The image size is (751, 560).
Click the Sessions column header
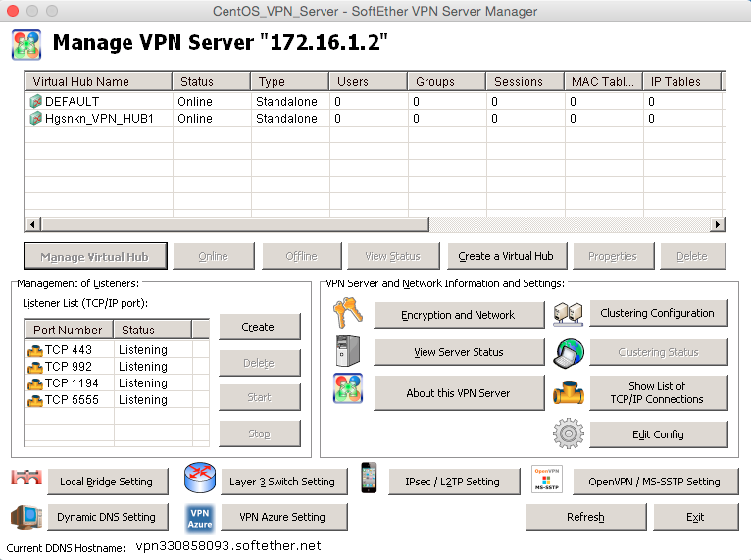pyautogui.click(x=525, y=81)
